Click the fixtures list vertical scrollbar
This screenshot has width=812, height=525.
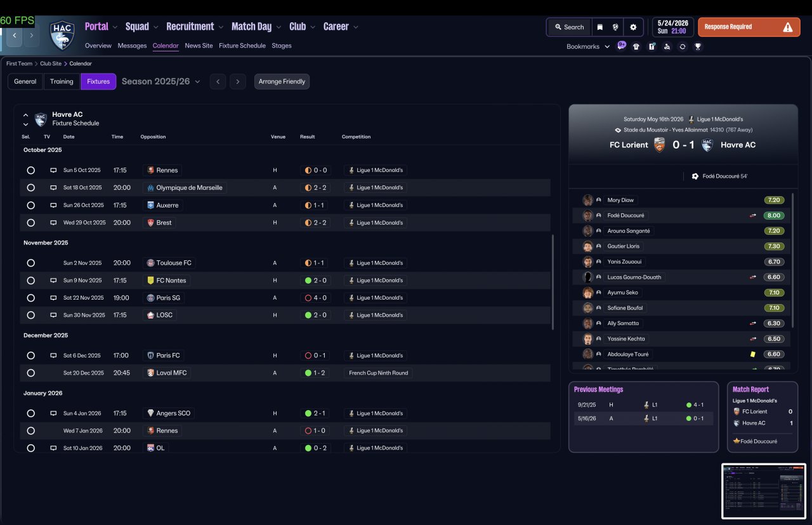(x=553, y=282)
